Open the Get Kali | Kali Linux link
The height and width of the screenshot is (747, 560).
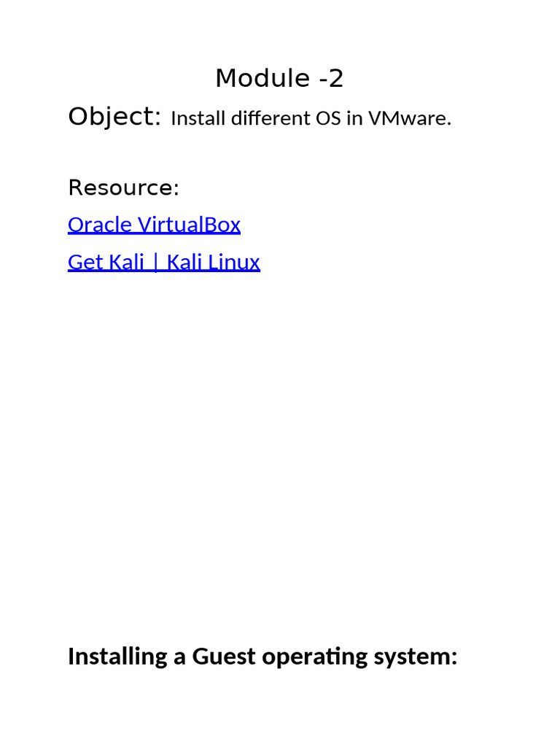click(164, 262)
